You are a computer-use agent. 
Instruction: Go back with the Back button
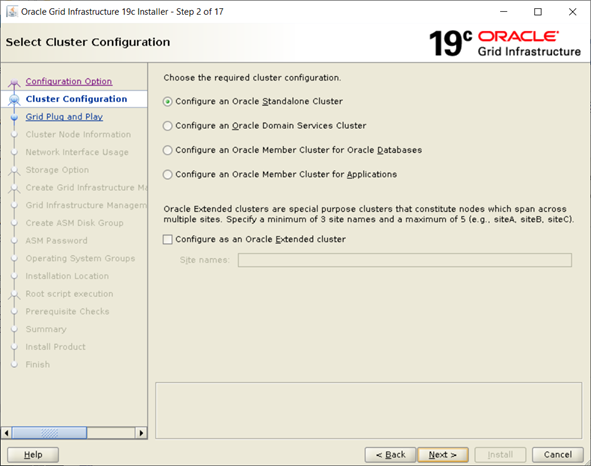pyautogui.click(x=390, y=455)
